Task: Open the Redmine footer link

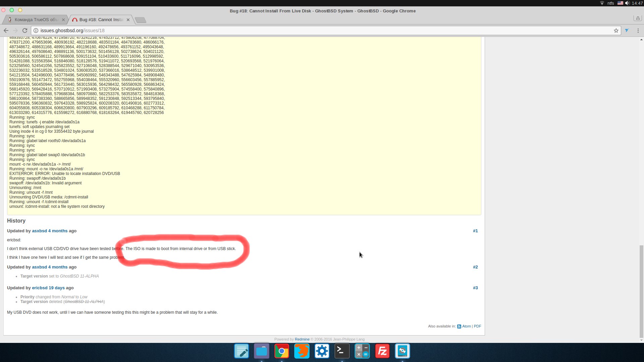Action: (302, 339)
